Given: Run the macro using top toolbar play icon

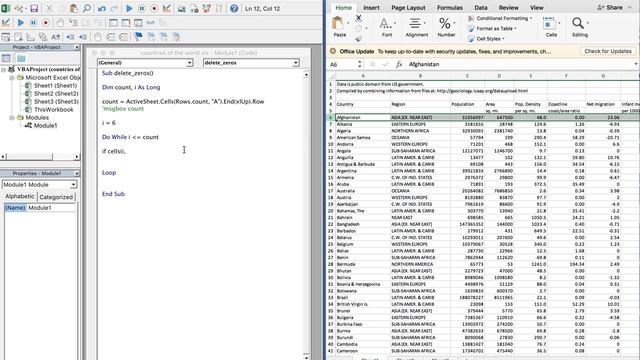Looking at the screenshot, I should click(x=129, y=8).
